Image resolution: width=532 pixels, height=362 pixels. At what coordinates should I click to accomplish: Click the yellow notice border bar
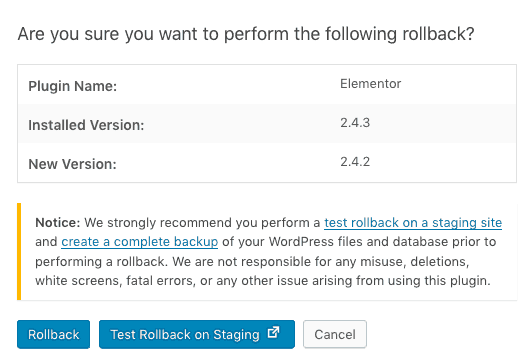pos(19,251)
